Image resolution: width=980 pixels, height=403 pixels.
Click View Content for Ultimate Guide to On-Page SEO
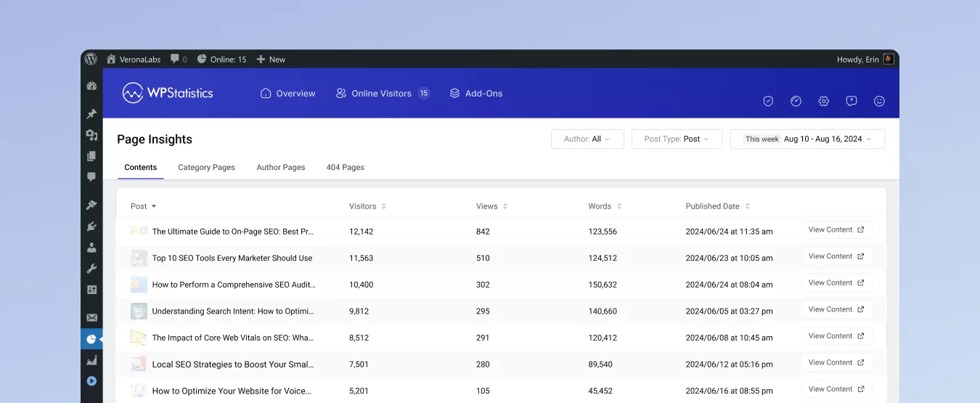click(836, 229)
